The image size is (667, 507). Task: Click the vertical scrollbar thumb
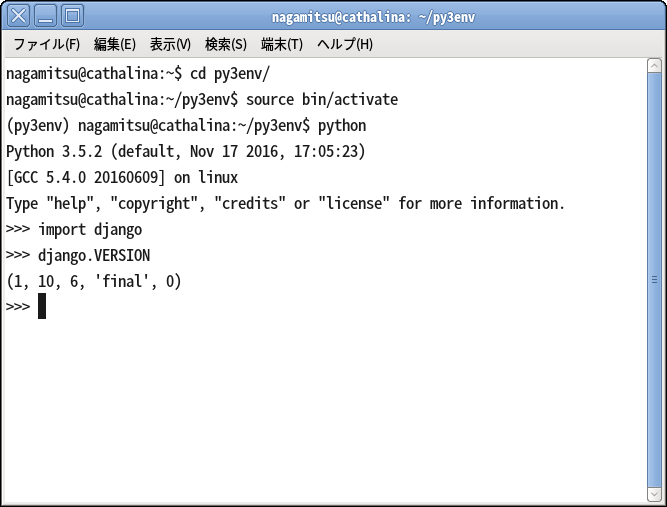(x=654, y=280)
